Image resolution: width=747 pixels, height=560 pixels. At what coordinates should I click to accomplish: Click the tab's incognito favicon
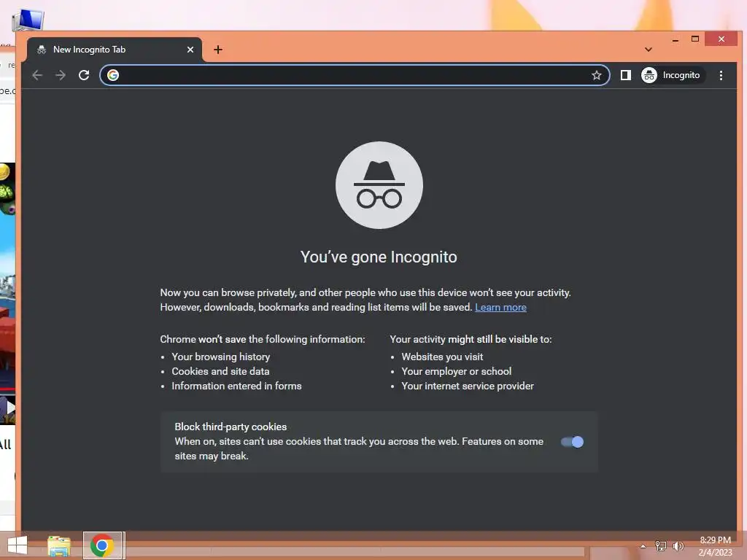point(42,50)
